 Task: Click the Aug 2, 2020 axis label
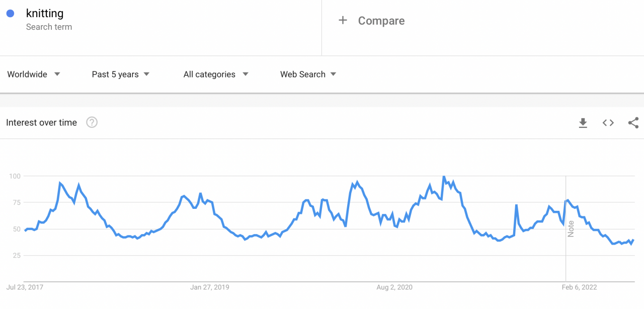(394, 287)
